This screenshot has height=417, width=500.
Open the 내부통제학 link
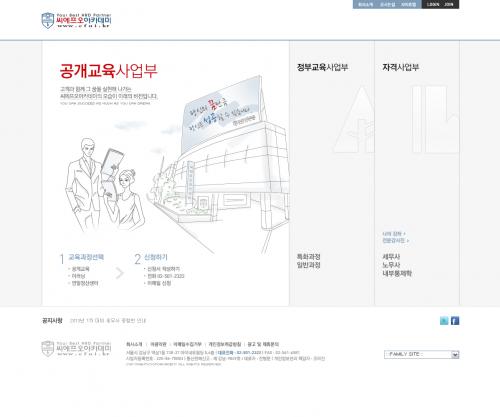(x=397, y=273)
